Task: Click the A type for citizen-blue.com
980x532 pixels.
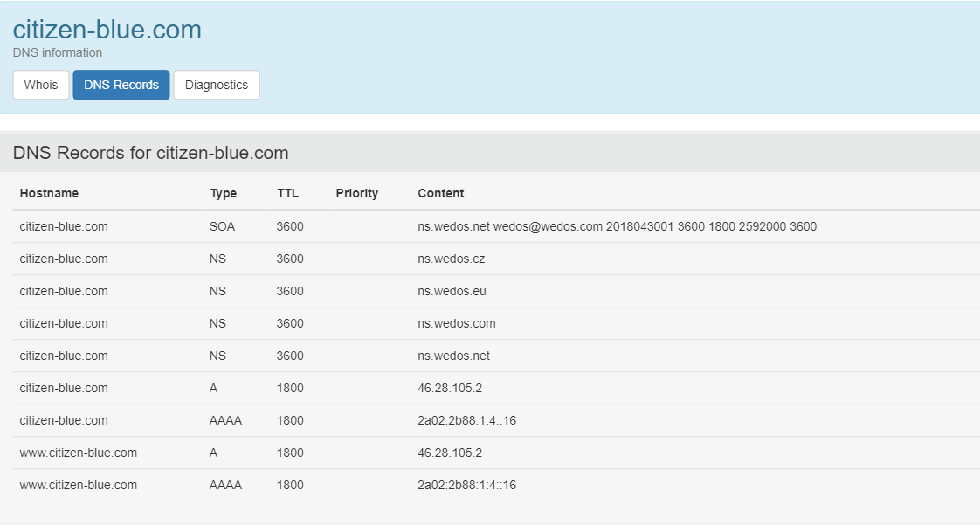Action: click(x=213, y=388)
